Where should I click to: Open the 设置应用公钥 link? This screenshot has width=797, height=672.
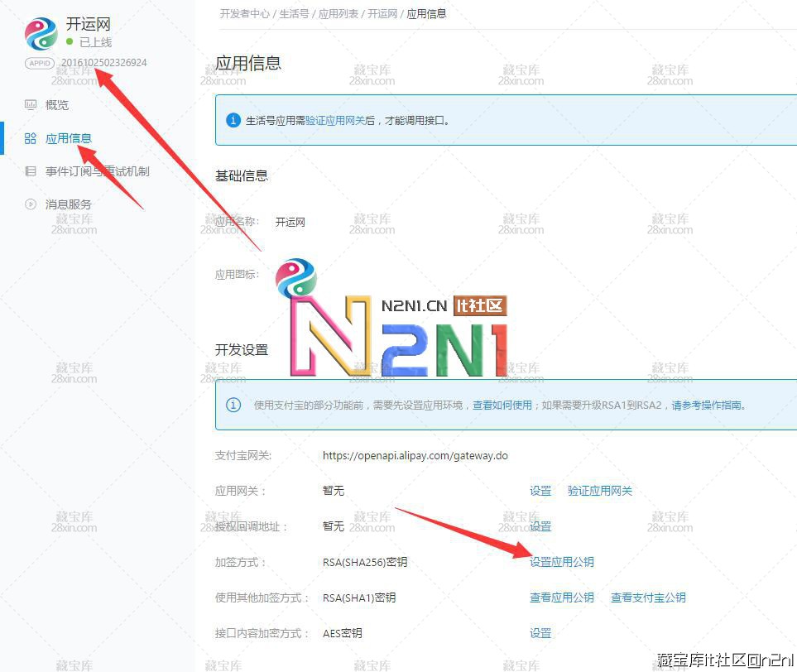pyautogui.click(x=561, y=562)
